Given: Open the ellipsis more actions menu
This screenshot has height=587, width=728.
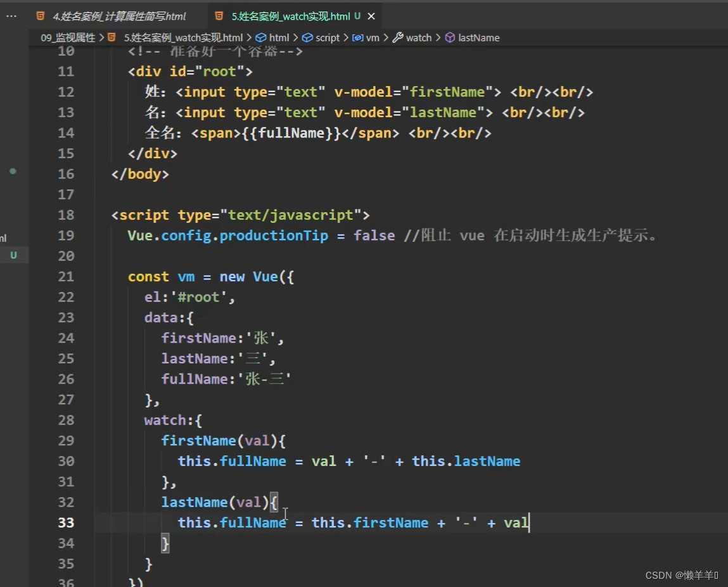Looking at the screenshot, I should tap(11, 16).
